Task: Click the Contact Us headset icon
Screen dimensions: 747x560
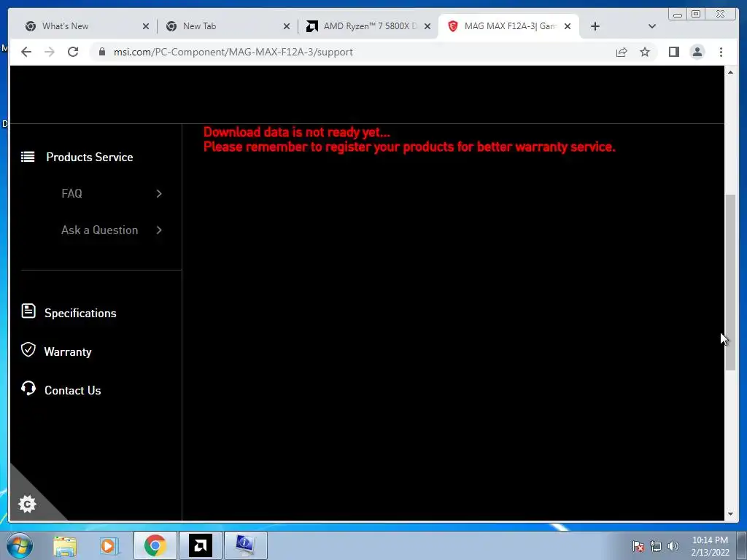Action: pyautogui.click(x=28, y=389)
